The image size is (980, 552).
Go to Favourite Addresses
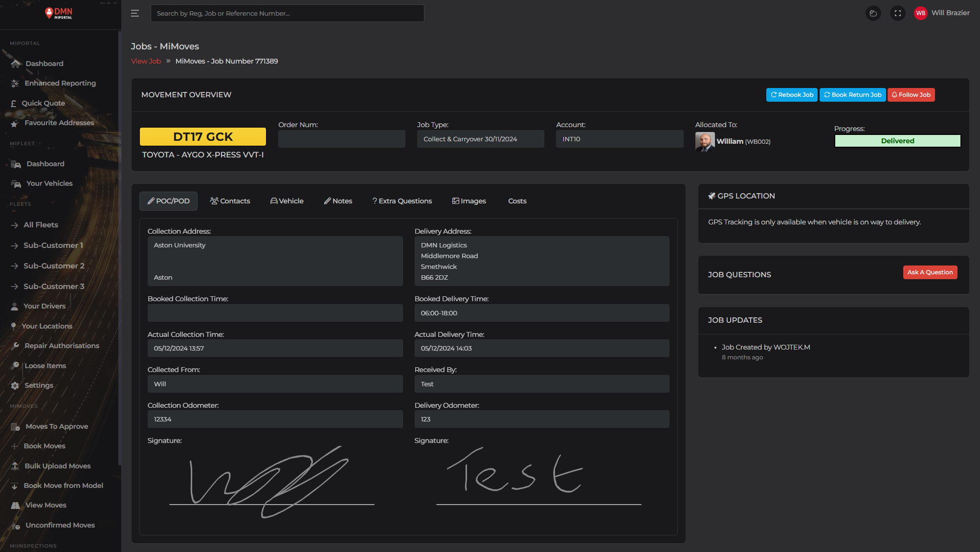click(x=59, y=123)
